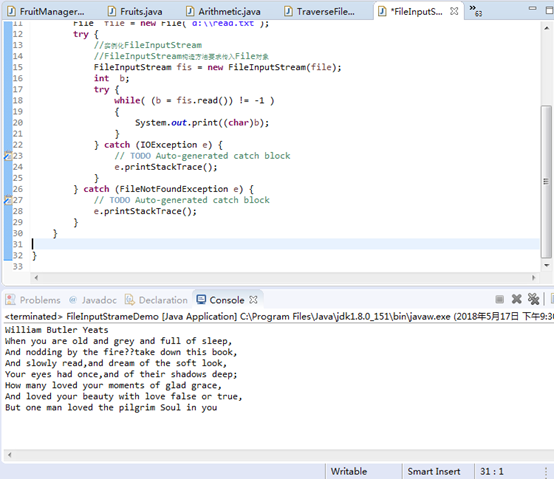
Task: Open the Declaration view tab
Action: click(157, 300)
